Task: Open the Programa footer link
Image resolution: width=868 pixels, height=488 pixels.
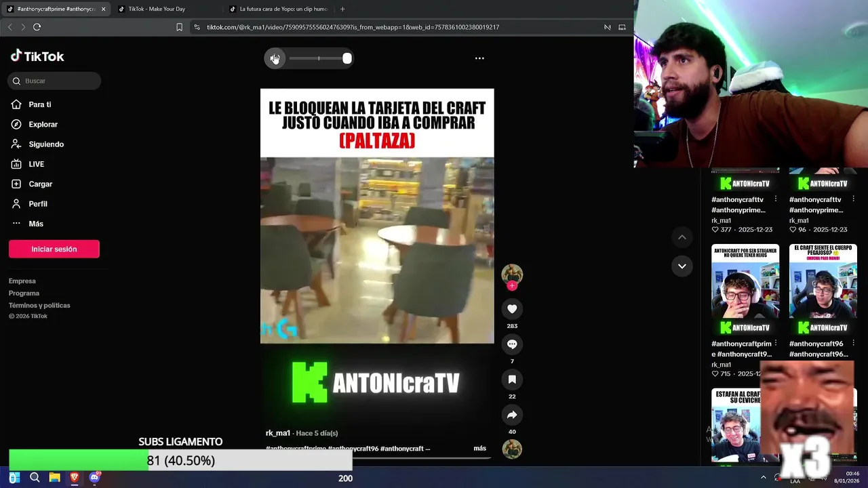Action: [24, 293]
